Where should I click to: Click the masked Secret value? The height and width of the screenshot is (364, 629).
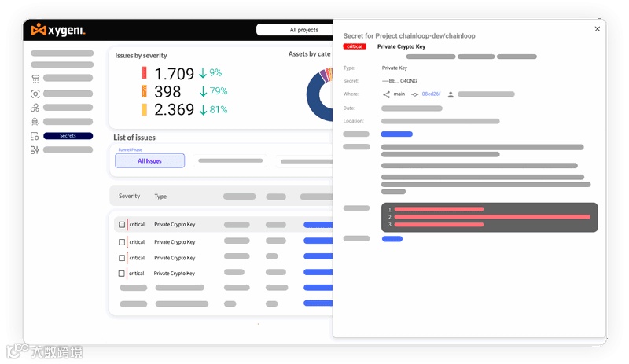[399, 81]
